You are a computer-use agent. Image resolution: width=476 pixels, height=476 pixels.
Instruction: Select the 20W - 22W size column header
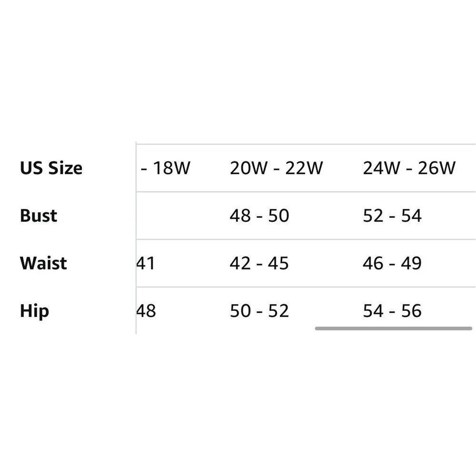point(276,168)
